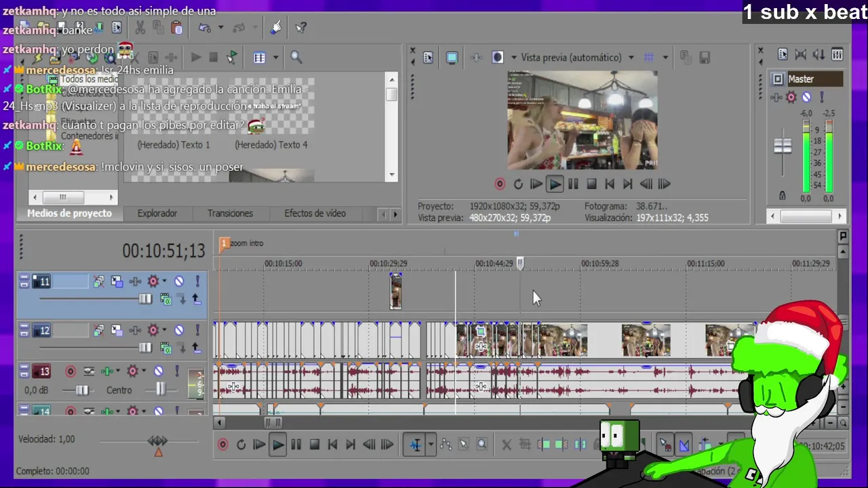Click the What's This help cursor icon
The height and width of the screenshot is (488, 868).
301,28
